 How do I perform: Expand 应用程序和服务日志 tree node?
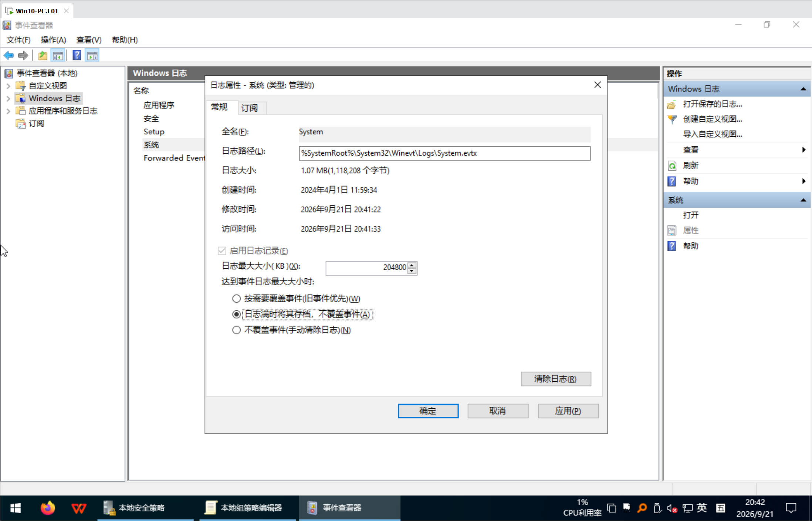8,111
